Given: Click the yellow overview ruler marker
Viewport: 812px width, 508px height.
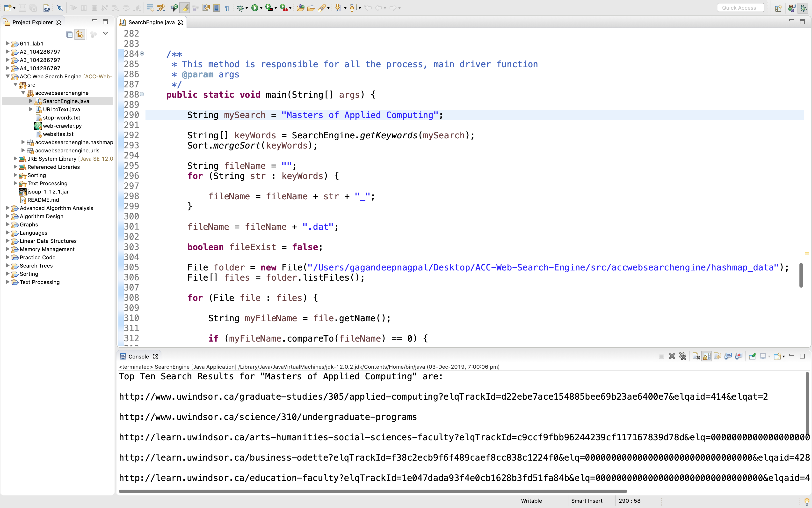Looking at the screenshot, I should (x=807, y=253).
